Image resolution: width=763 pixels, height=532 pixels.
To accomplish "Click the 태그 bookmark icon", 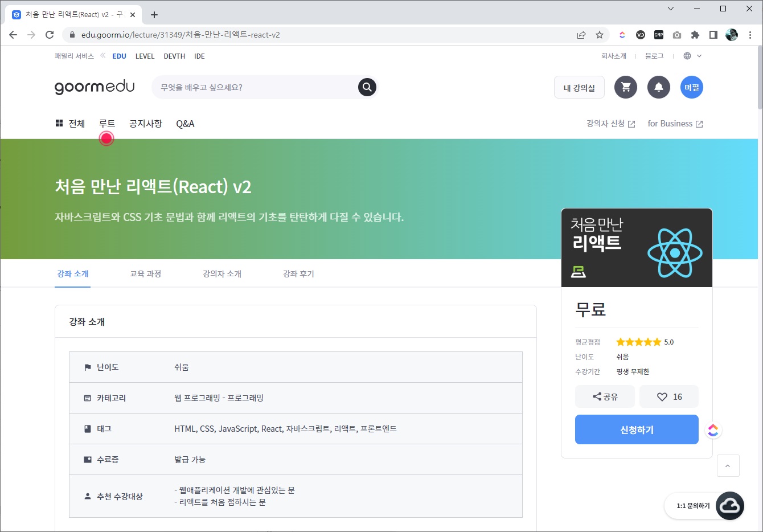I will click(x=88, y=429).
